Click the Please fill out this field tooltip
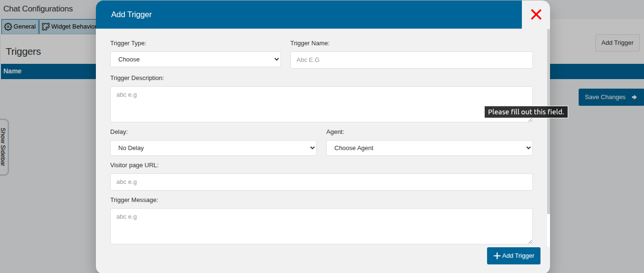This screenshot has width=644, height=273. pos(526,112)
